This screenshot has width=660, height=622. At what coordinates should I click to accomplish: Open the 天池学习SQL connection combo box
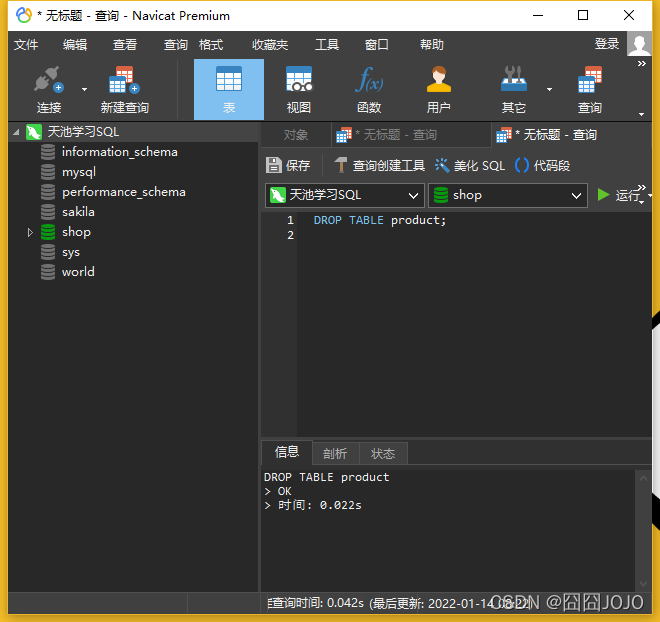click(345, 195)
